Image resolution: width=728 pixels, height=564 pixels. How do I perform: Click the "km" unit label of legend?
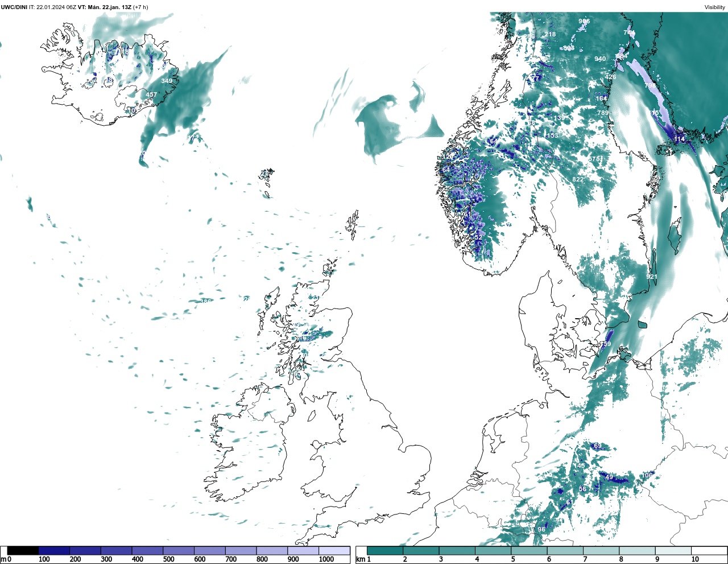click(361, 559)
